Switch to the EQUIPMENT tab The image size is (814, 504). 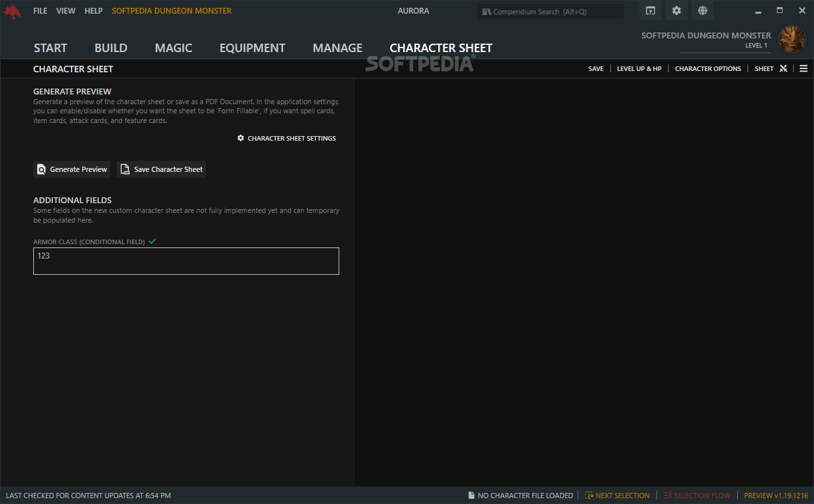coord(252,48)
